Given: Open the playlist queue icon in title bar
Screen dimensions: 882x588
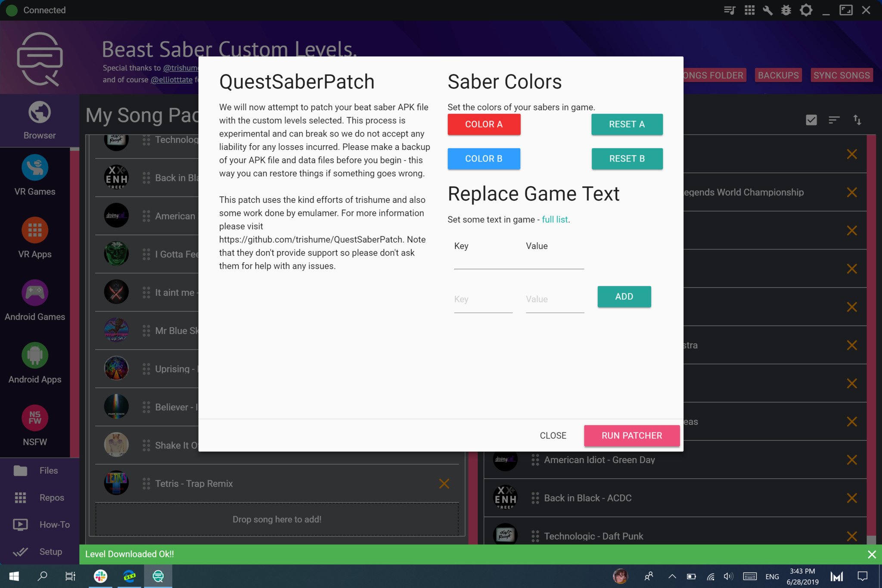Looking at the screenshot, I should 729,10.
